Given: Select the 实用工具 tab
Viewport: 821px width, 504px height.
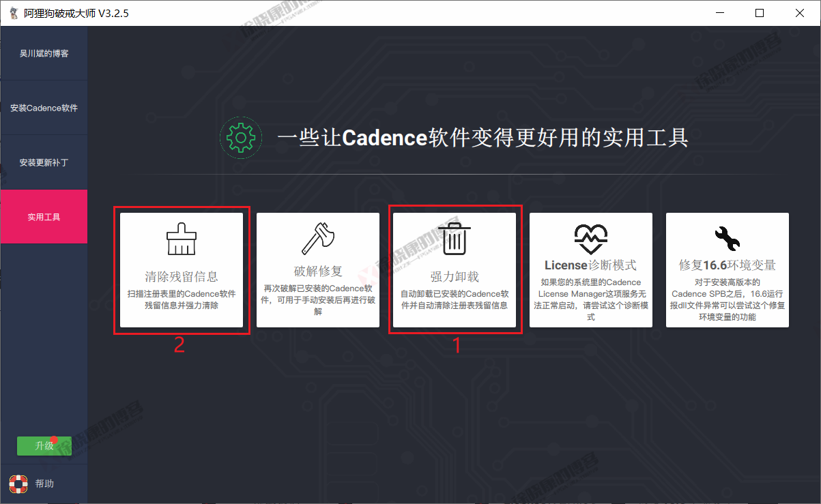Looking at the screenshot, I should pos(44,217).
